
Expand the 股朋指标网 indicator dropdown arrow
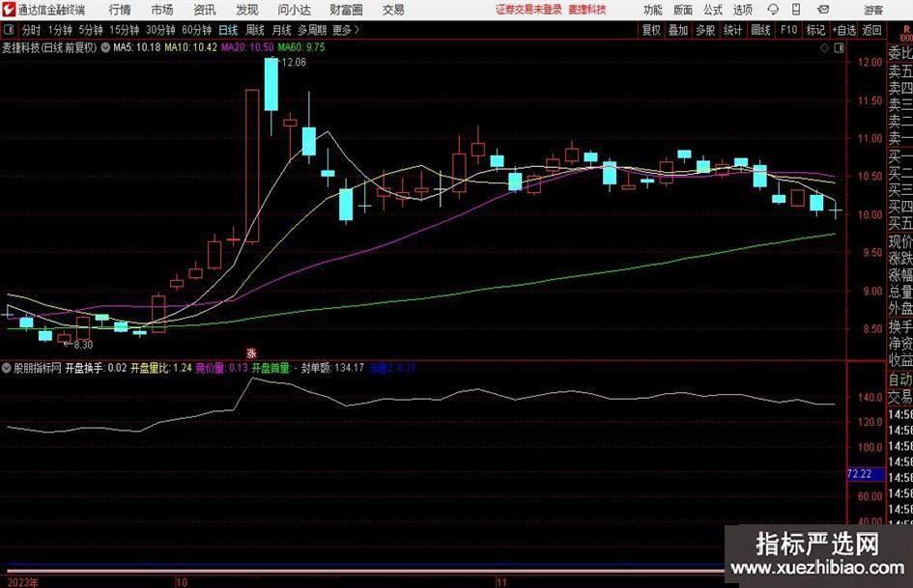7,368
